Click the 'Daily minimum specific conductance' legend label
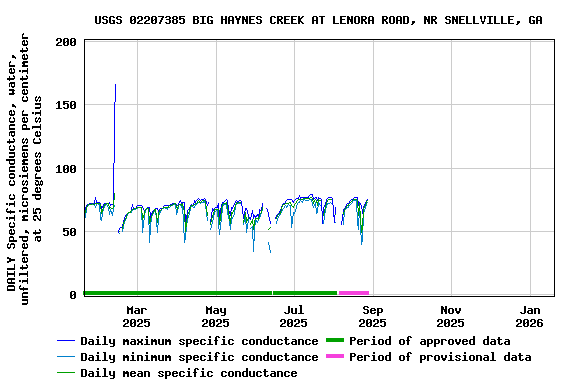 (x=199, y=357)
